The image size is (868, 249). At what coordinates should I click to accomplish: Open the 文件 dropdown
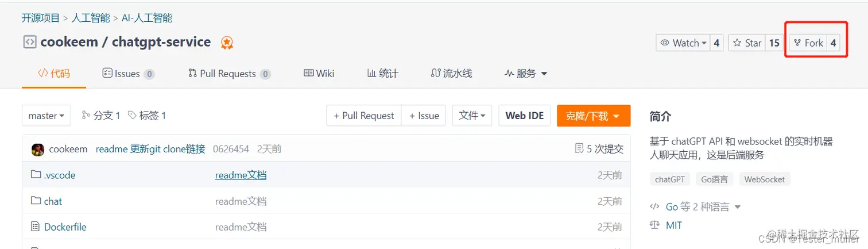pyautogui.click(x=472, y=116)
